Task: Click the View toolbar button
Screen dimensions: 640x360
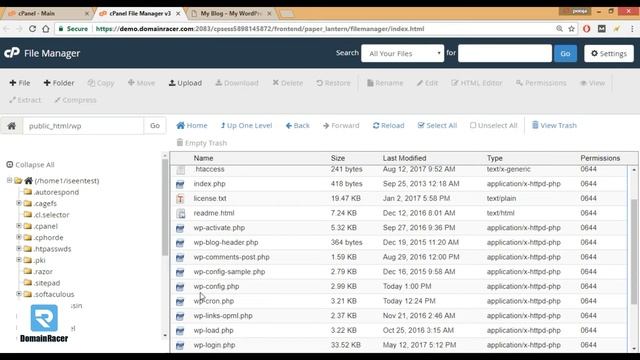Action: pos(592,83)
